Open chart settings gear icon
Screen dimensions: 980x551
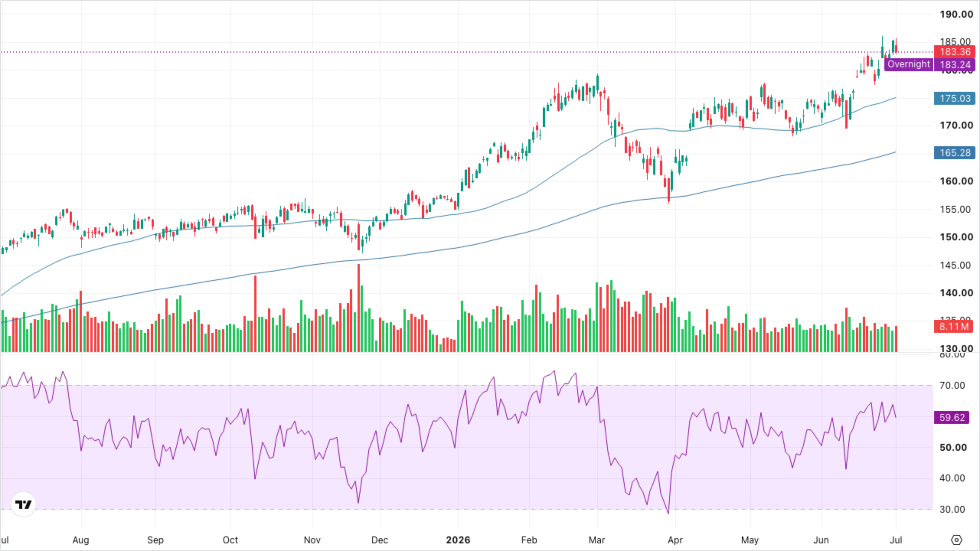[956, 540]
